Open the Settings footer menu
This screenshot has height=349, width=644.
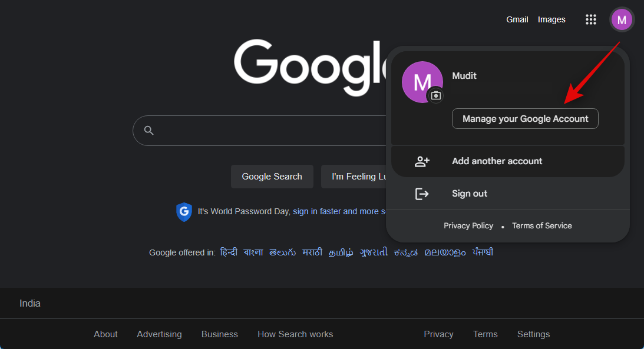pos(533,334)
